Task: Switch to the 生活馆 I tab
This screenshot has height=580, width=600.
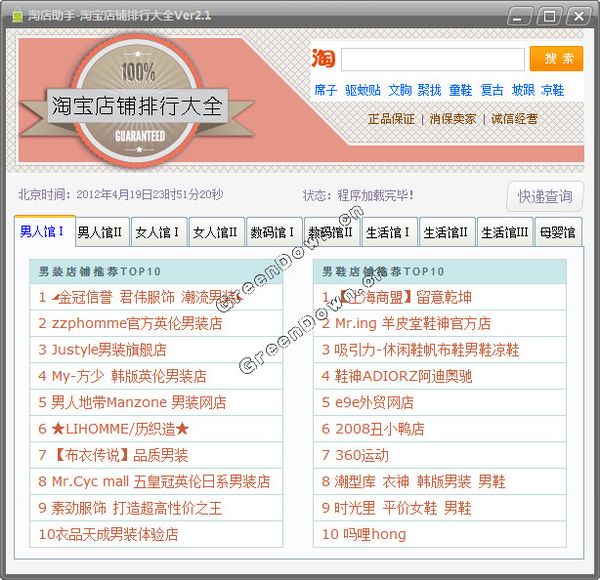Action: click(389, 232)
